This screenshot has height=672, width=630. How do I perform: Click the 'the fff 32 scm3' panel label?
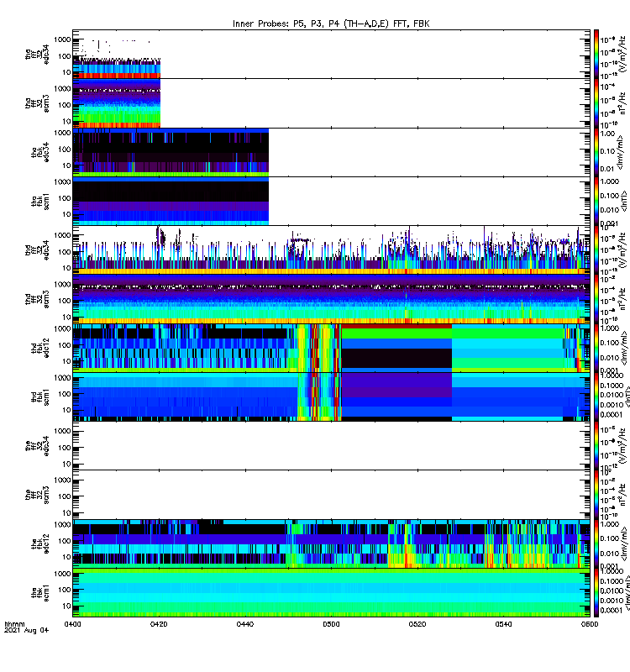coord(37,495)
